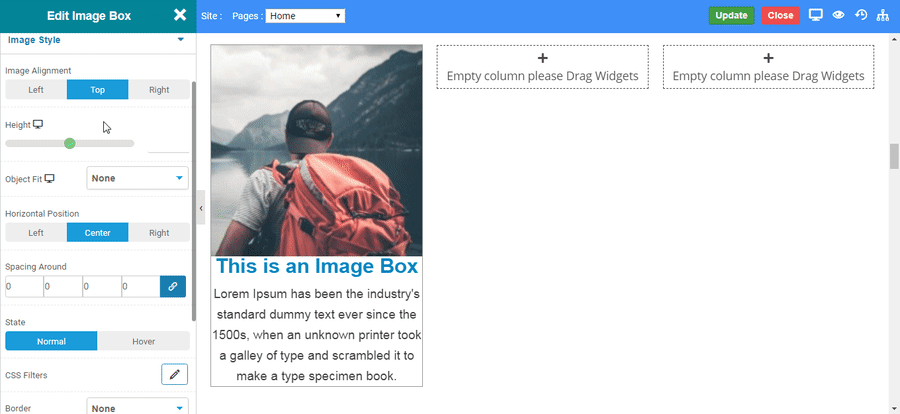This screenshot has width=900, height=414.
Task: Set Horizontal Position to Left
Action: pos(36,233)
